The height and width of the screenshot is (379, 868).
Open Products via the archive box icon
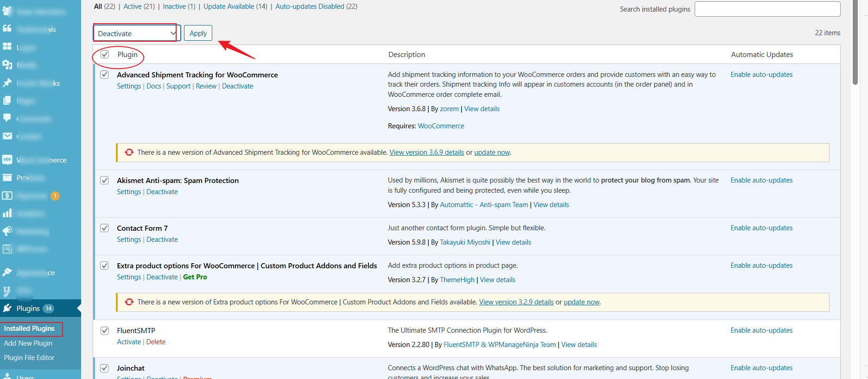[7, 177]
